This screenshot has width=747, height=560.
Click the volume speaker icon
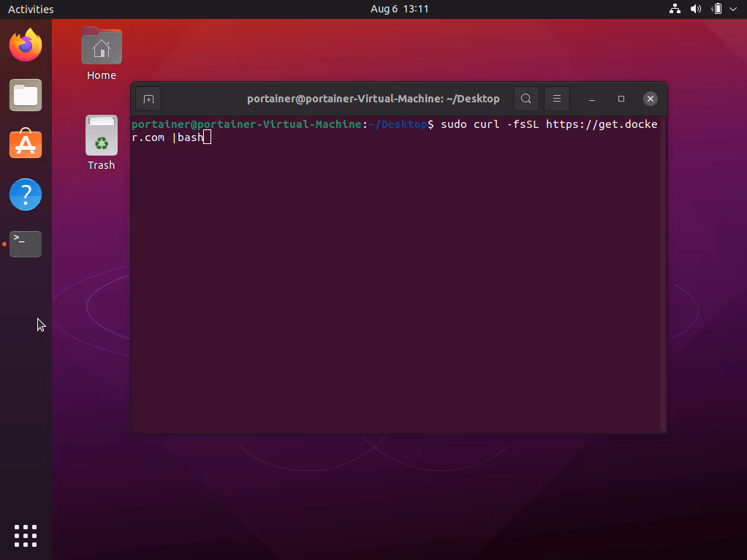click(x=696, y=9)
